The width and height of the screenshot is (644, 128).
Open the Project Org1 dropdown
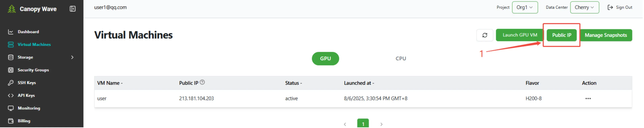pyautogui.click(x=524, y=8)
